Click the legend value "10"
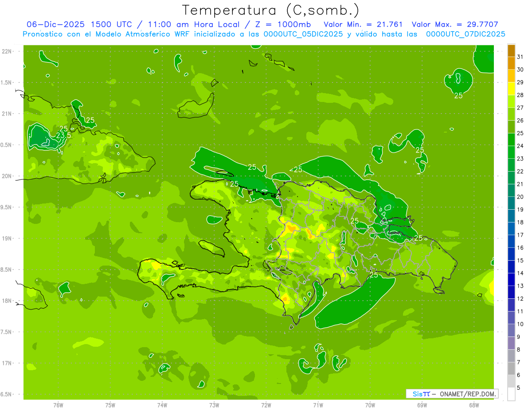The height and width of the screenshot is (411, 532). 520,324
